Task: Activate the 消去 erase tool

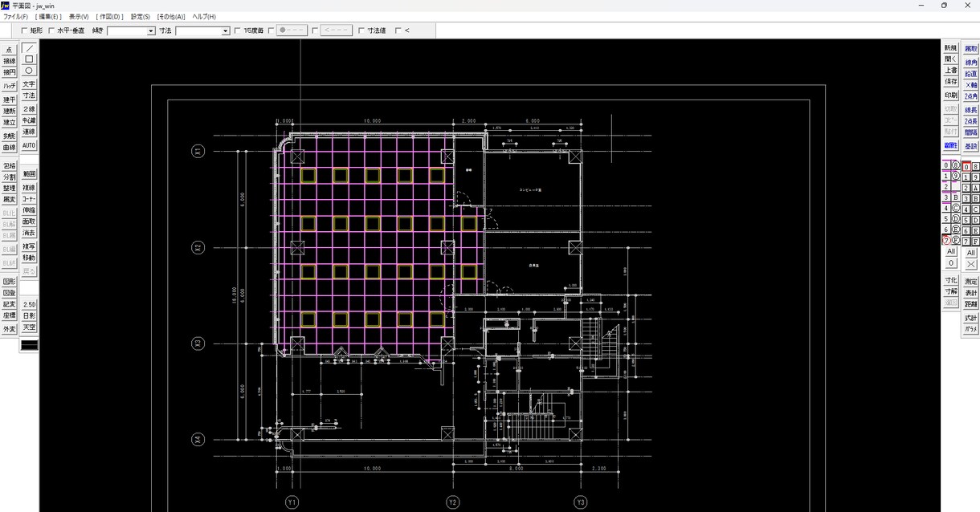Action: [29, 233]
